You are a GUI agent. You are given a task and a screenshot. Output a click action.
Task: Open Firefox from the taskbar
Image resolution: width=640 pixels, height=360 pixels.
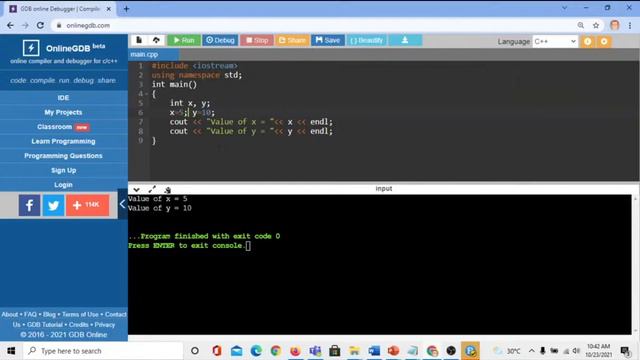point(295,351)
